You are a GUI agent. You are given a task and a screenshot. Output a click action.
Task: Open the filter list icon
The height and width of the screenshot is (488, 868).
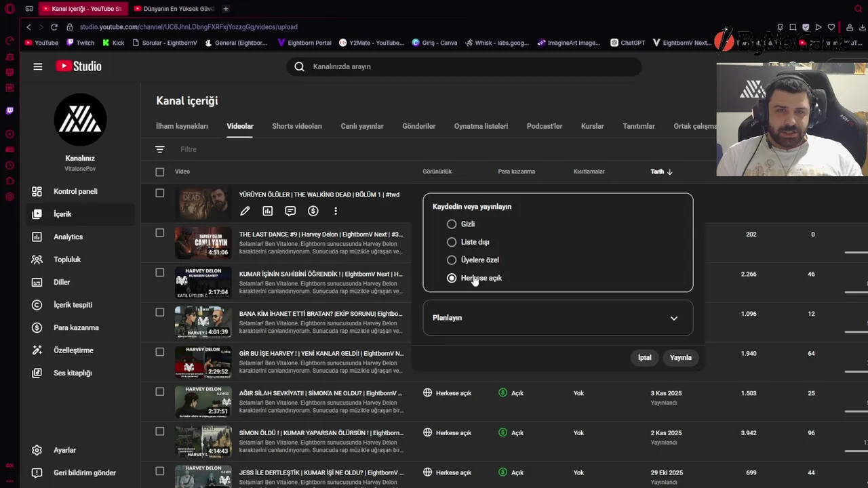coord(160,149)
